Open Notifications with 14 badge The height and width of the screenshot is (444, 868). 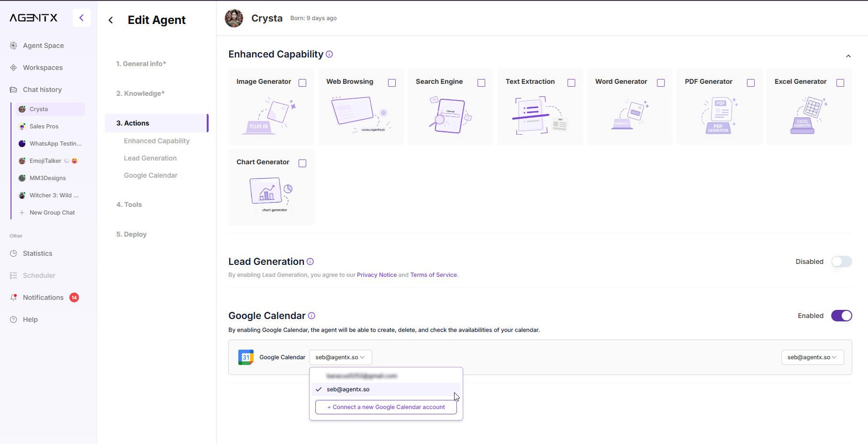(44, 297)
